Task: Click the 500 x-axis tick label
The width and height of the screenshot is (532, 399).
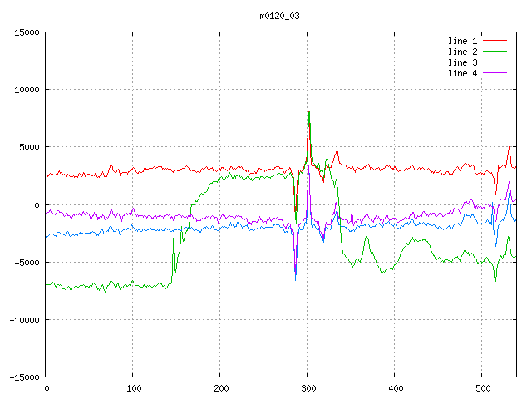Action: point(482,388)
